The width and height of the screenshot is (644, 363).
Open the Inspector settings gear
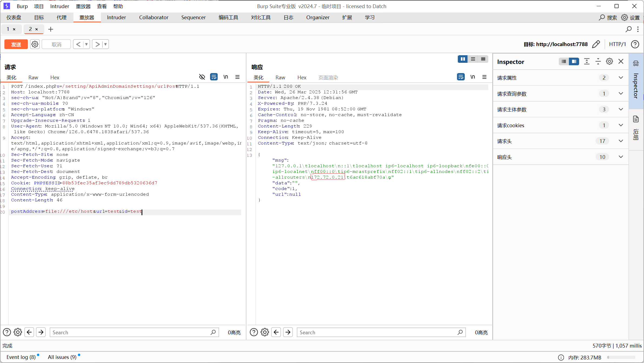609,61
